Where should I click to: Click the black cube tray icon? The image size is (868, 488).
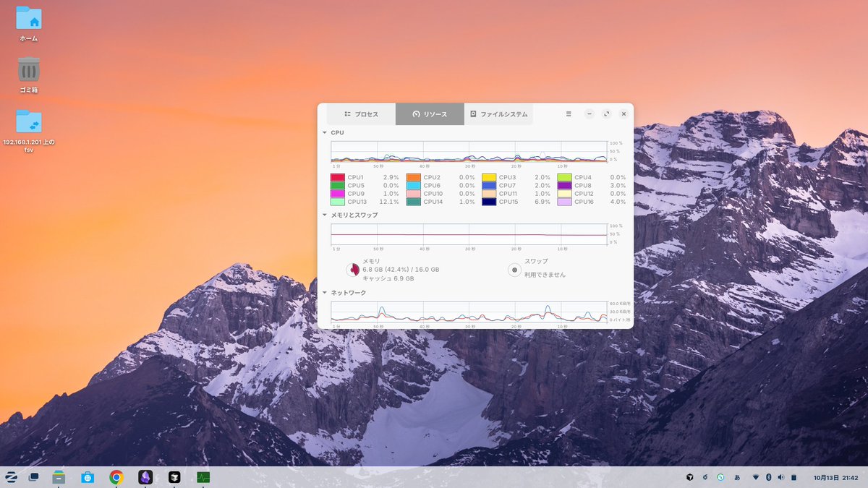tap(690, 478)
